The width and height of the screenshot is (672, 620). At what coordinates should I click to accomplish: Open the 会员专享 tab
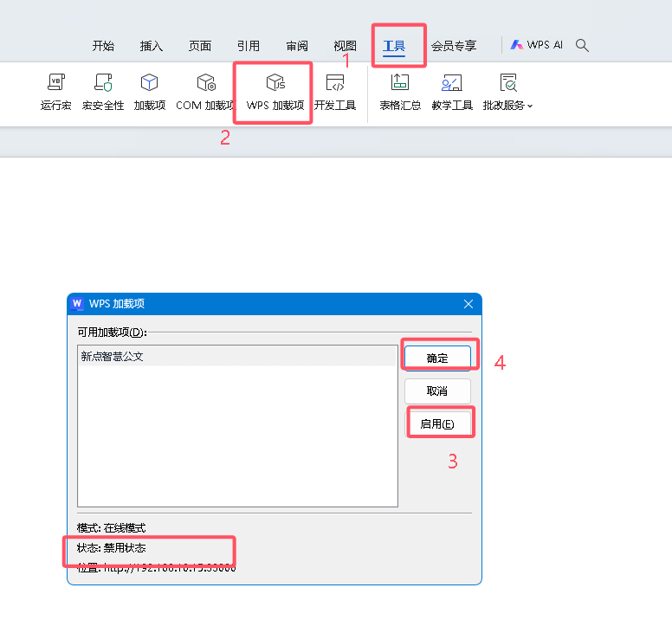pos(454,46)
